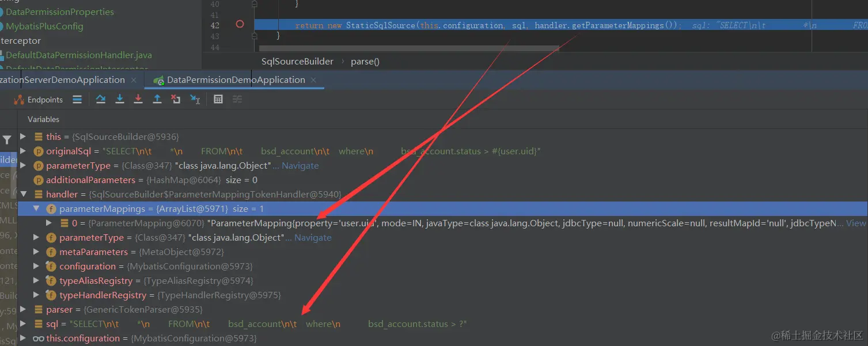Image resolution: width=868 pixels, height=346 pixels.
Task: Click the class icon of MybatisPlusConfig
Action: (x=1, y=26)
